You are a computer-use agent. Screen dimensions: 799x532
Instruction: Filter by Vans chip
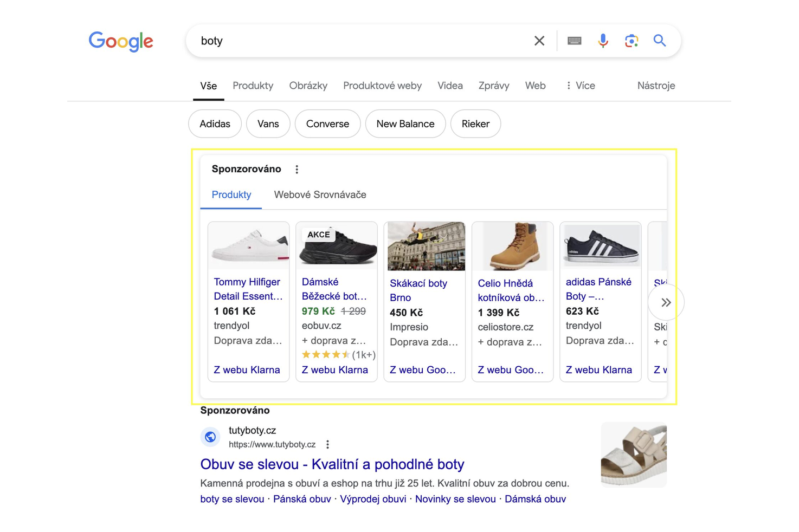268,124
